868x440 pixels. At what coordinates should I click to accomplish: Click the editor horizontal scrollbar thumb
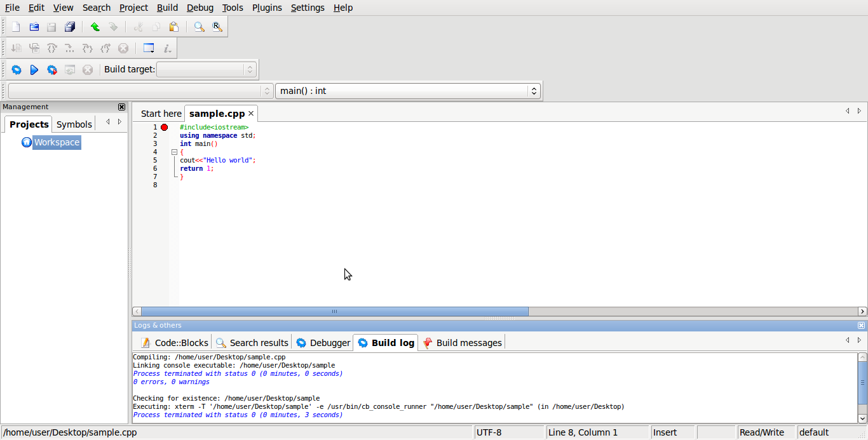[x=334, y=312]
